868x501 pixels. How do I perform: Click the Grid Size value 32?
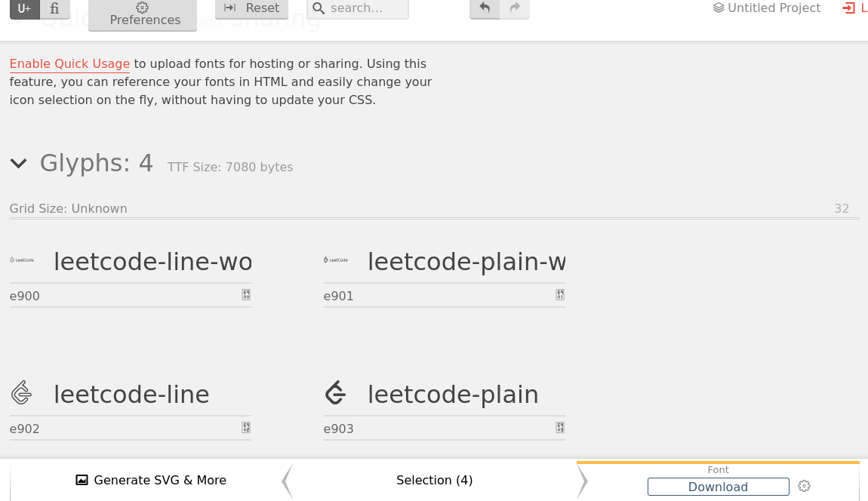tap(842, 209)
